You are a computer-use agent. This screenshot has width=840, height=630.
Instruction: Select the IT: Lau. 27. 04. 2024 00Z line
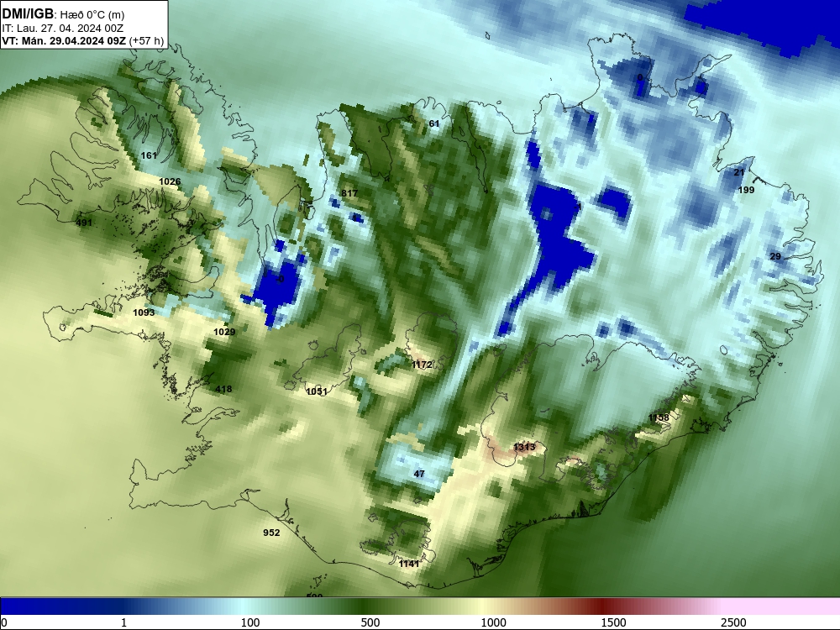click(x=61, y=29)
